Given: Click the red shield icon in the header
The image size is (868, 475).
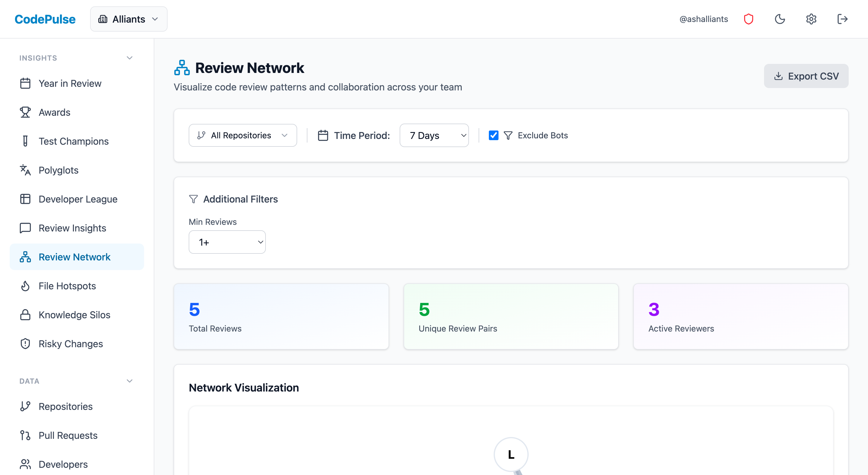Looking at the screenshot, I should coord(749,19).
